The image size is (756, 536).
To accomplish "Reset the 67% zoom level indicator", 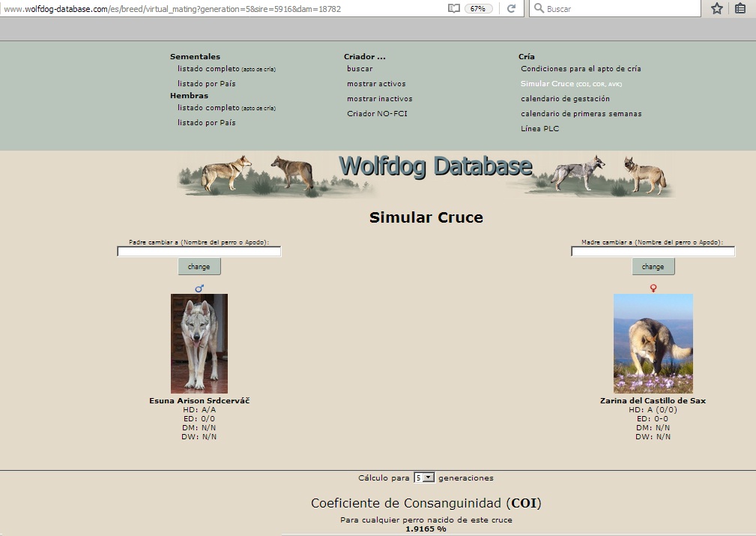I will tap(478, 8).
